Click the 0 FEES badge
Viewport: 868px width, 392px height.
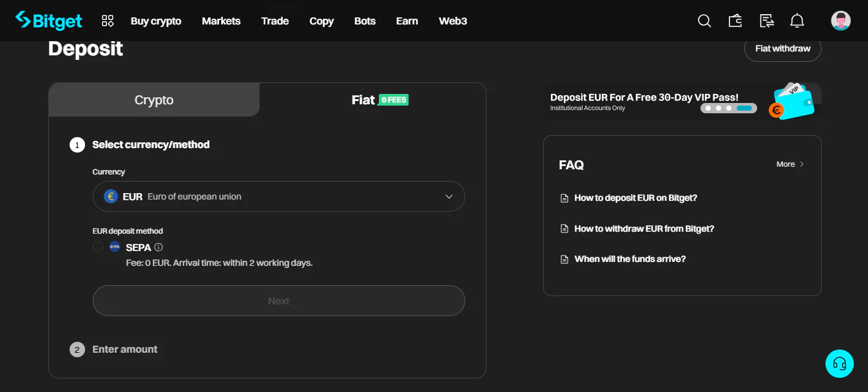click(394, 100)
